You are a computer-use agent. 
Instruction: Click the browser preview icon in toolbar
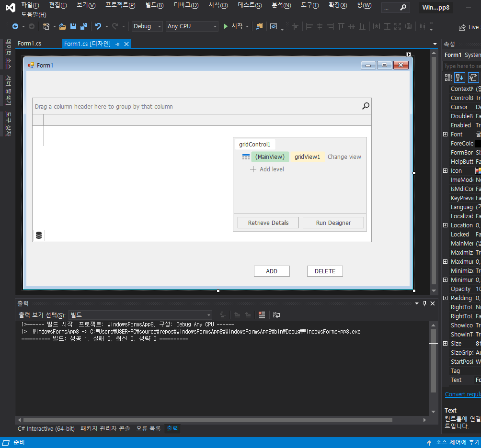[274, 27]
